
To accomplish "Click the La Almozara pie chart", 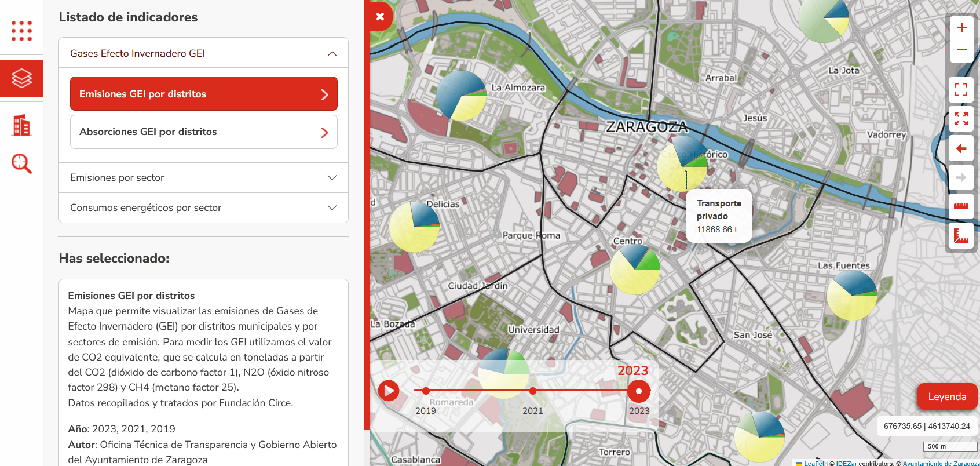I will pyautogui.click(x=461, y=96).
